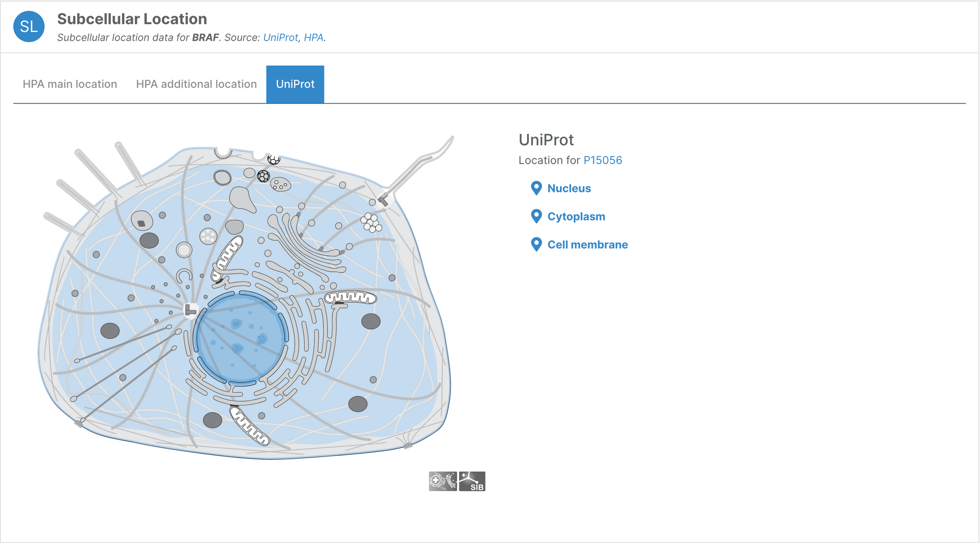The height and width of the screenshot is (543, 980).
Task: Click the blue SL section badge
Action: pyautogui.click(x=29, y=26)
